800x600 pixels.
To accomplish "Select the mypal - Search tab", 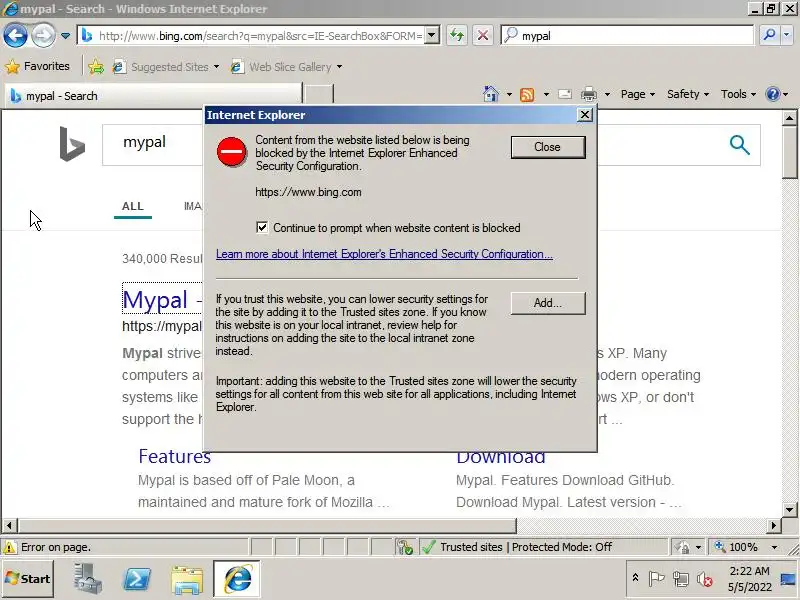I will pyautogui.click(x=153, y=95).
